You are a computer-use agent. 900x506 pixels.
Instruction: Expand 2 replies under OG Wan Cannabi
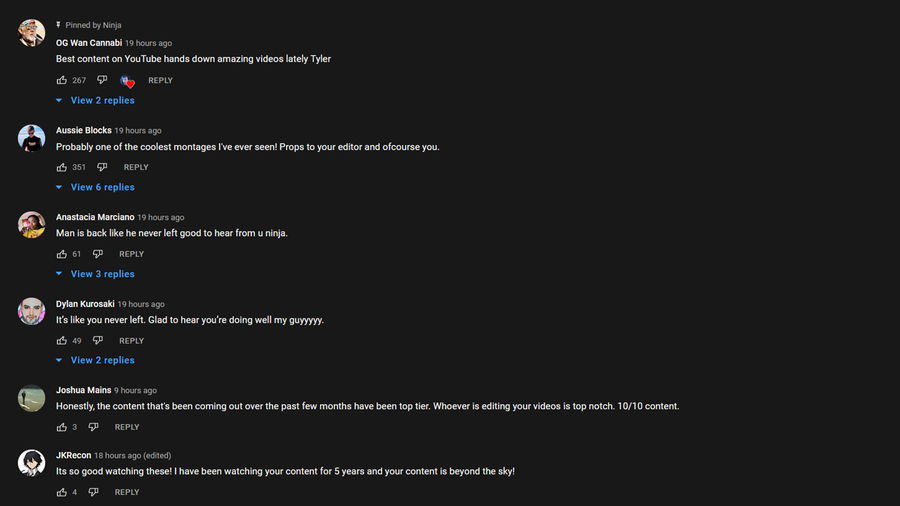[102, 100]
